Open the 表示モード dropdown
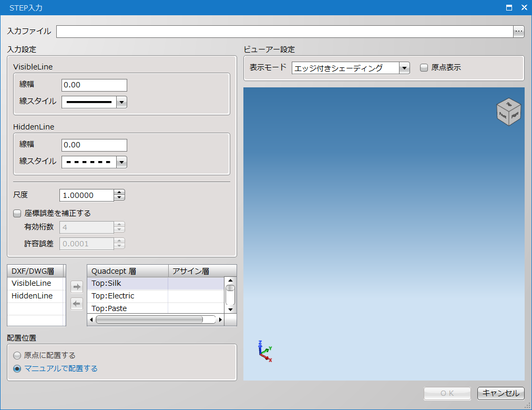The image size is (532, 410). tap(404, 68)
